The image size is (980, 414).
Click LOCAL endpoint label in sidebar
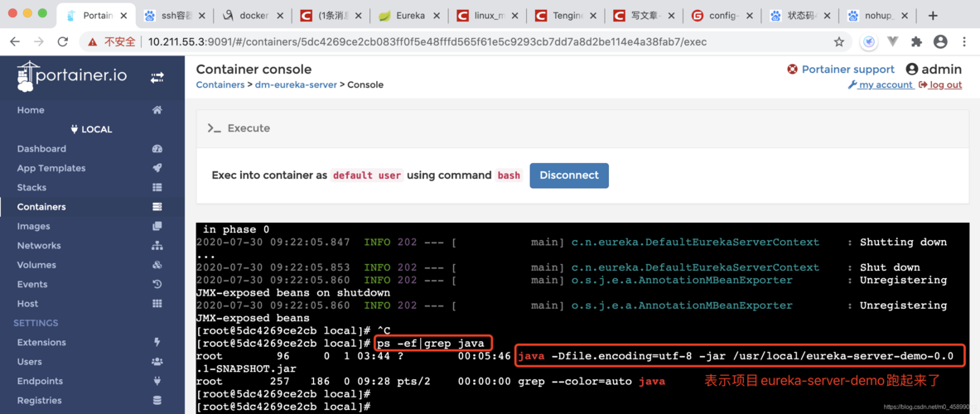pos(92,129)
